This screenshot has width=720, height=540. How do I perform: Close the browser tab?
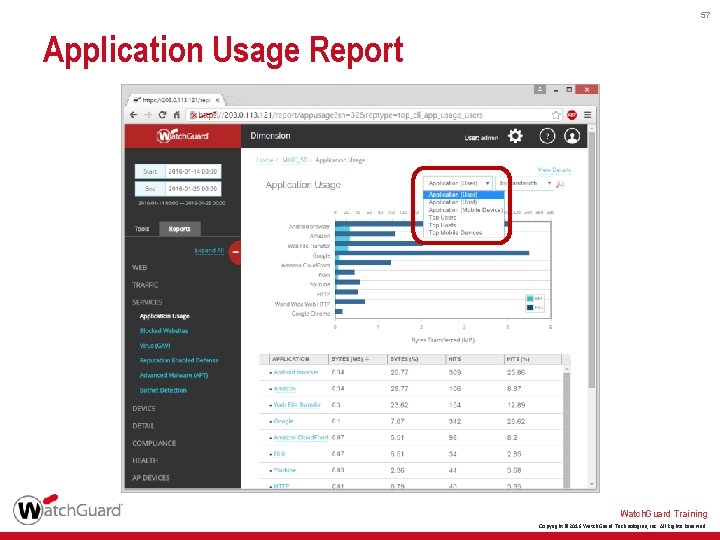(x=218, y=100)
